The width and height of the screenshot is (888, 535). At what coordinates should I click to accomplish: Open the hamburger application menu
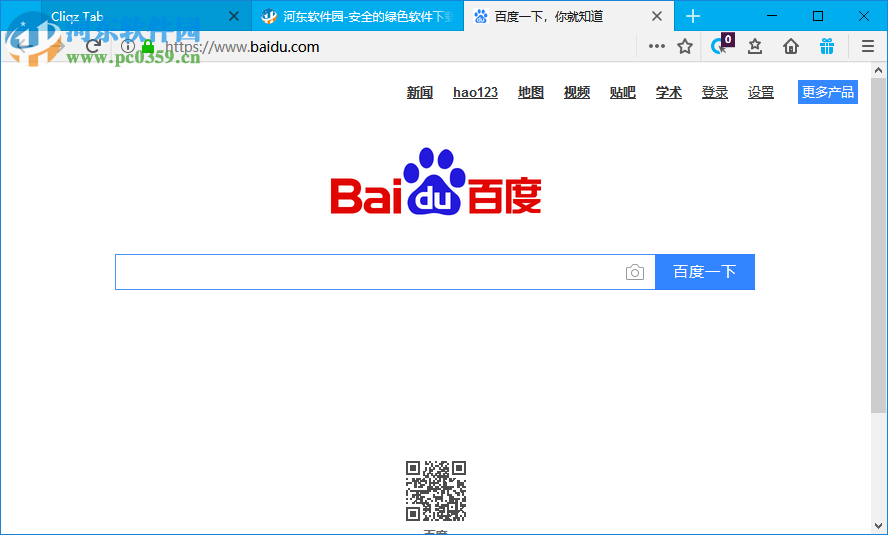[868, 46]
